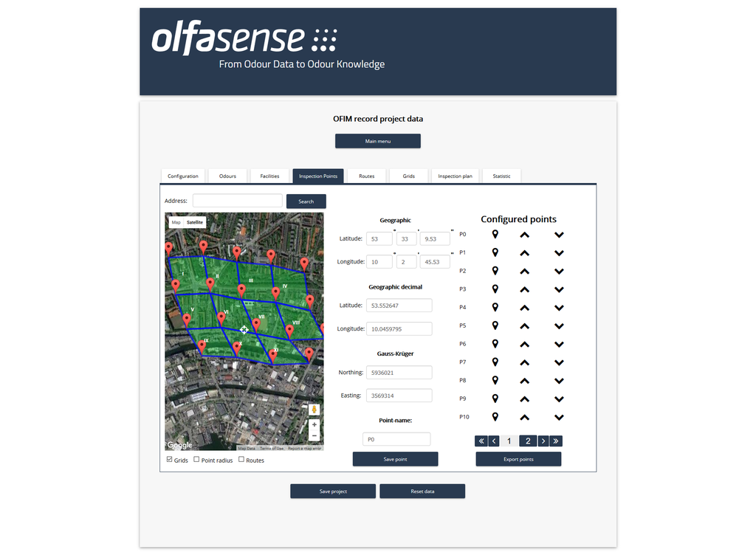Move point P3 up with arrow
The image size is (756, 555).
click(524, 289)
